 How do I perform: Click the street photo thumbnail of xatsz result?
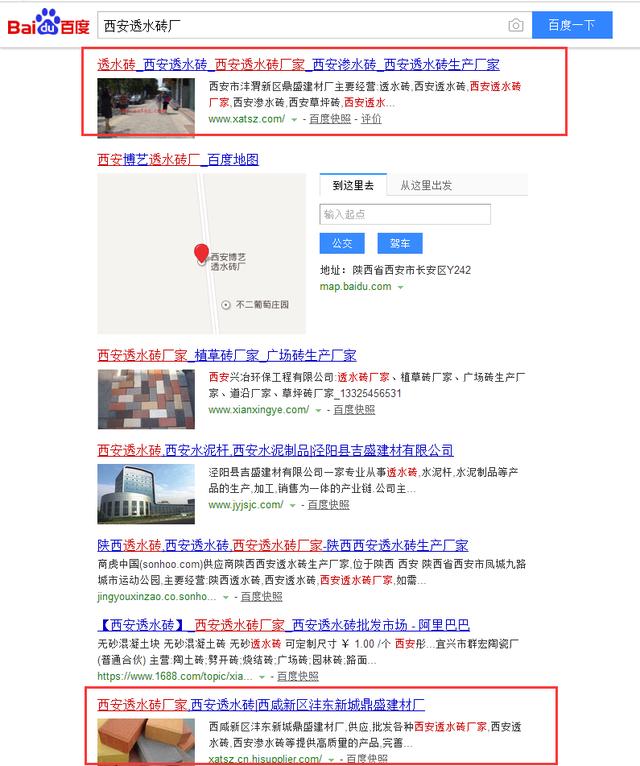[x=146, y=108]
